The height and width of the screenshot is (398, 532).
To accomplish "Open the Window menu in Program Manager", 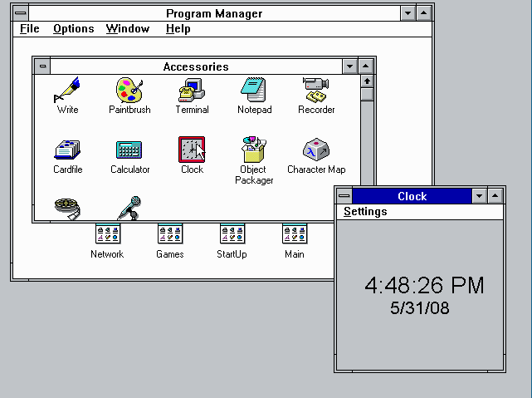I will click(128, 29).
